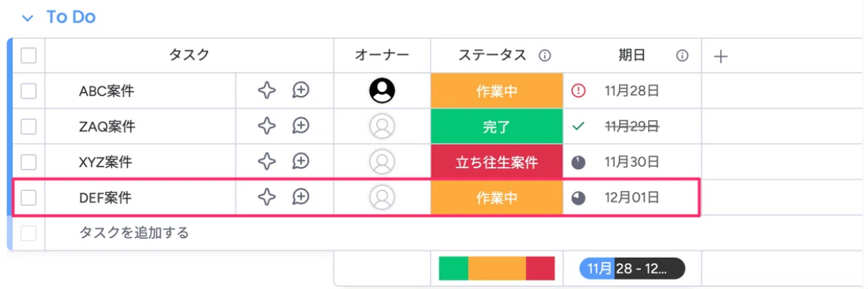
Task: Assign an owner to DEF案件
Action: (x=382, y=197)
